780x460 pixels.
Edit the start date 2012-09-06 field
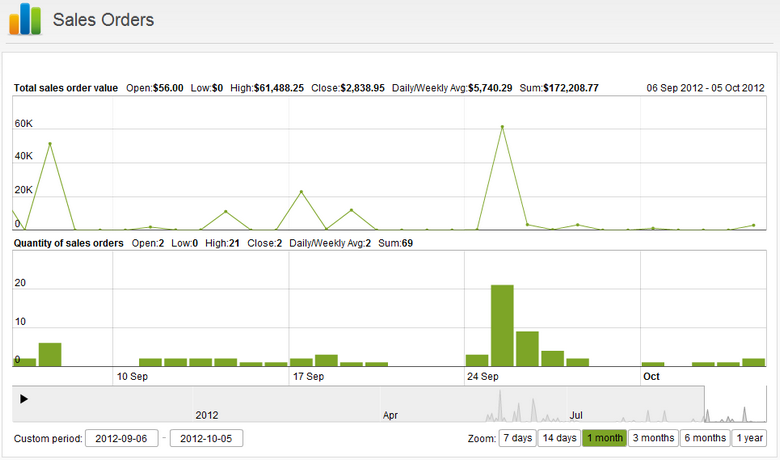click(x=121, y=439)
